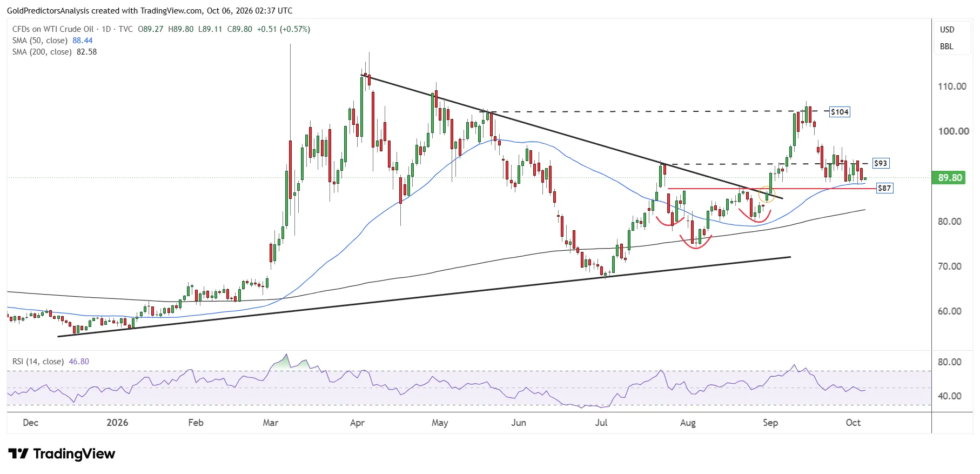Click 70.00 on the price axis

point(950,266)
